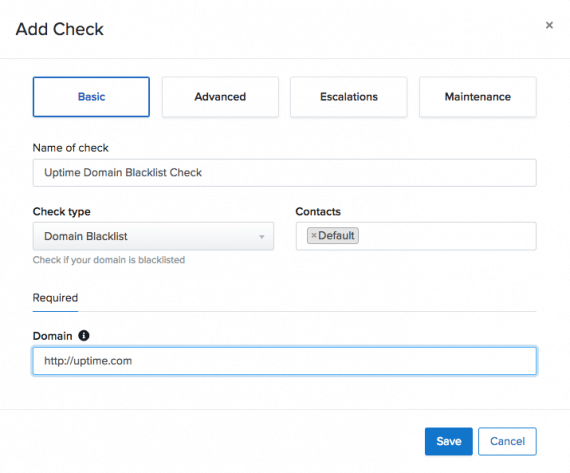Click the blacklisted domain help text
570x473 pixels.
109,260
